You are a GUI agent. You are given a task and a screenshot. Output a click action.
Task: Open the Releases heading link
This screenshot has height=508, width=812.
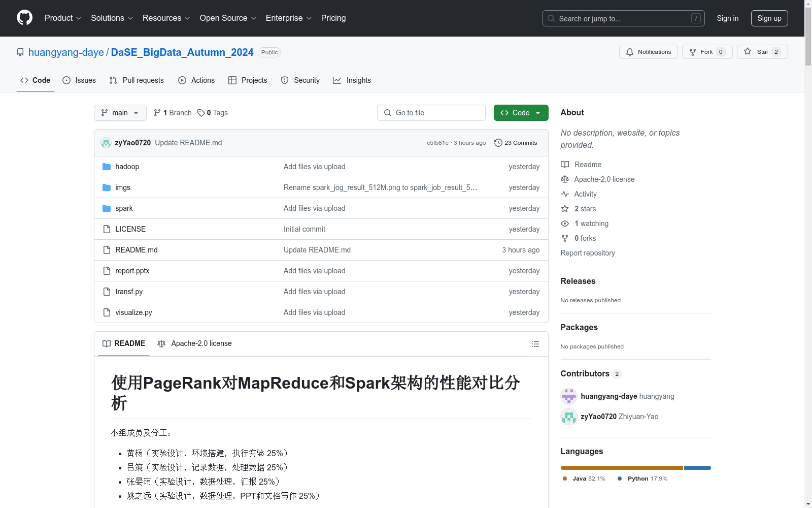tap(578, 281)
